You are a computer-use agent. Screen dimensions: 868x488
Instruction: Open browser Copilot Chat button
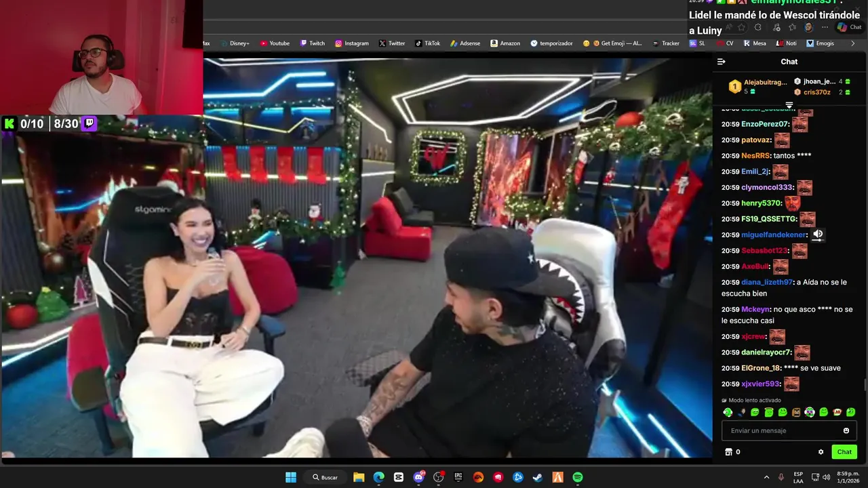(849, 27)
